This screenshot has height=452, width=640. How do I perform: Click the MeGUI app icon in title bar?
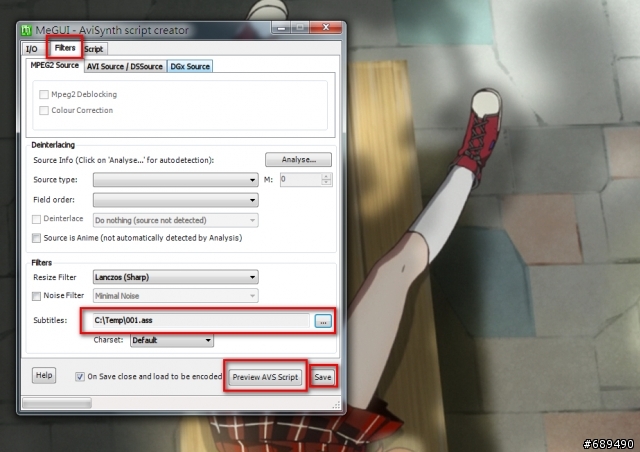(27, 30)
